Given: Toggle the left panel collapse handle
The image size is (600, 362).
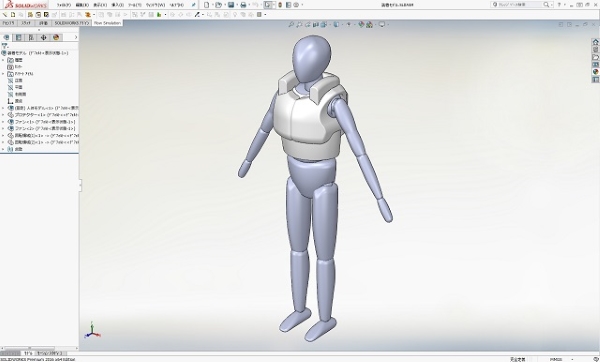Looking at the screenshot, I should (x=80, y=185).
